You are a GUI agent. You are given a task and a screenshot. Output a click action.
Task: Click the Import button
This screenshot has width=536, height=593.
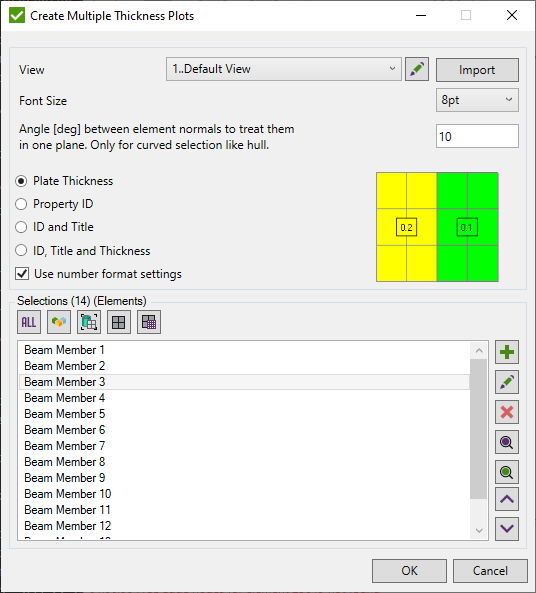477,70
